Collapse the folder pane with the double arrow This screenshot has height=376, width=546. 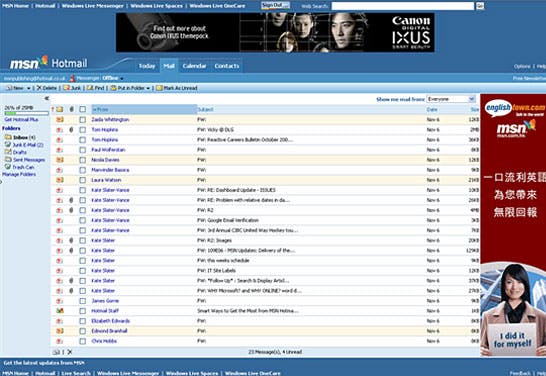click(47, 99)
